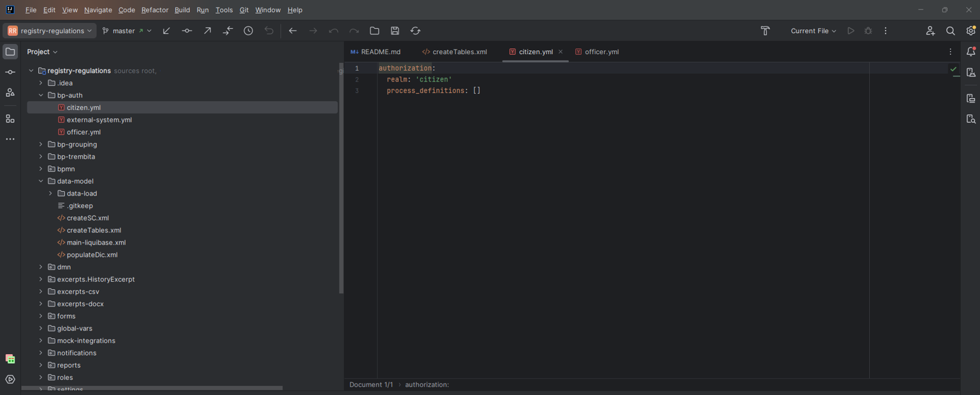This screenshot has height=395, width=980.
Task: Open the Refactor menu
Action: (x=155, y=10)
